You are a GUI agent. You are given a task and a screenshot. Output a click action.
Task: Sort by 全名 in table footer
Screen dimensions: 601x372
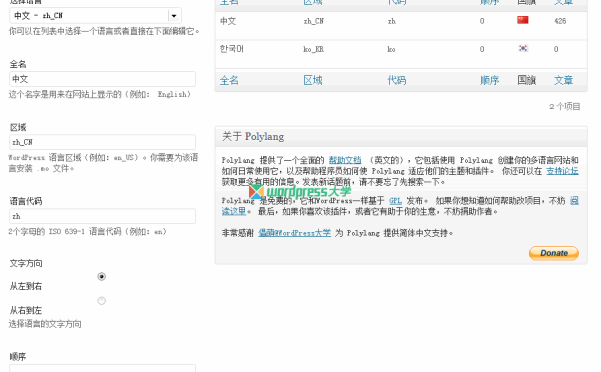229,80
